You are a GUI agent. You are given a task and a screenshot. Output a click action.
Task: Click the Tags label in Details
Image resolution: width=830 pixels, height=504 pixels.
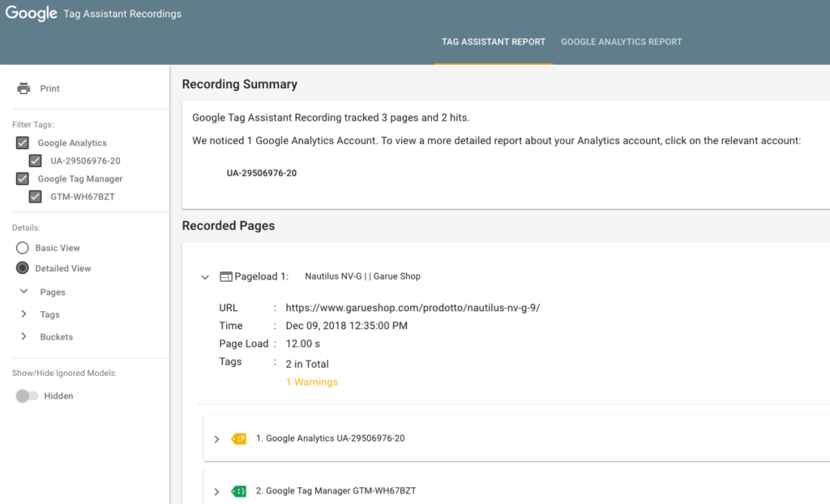[x=49, y=314]
